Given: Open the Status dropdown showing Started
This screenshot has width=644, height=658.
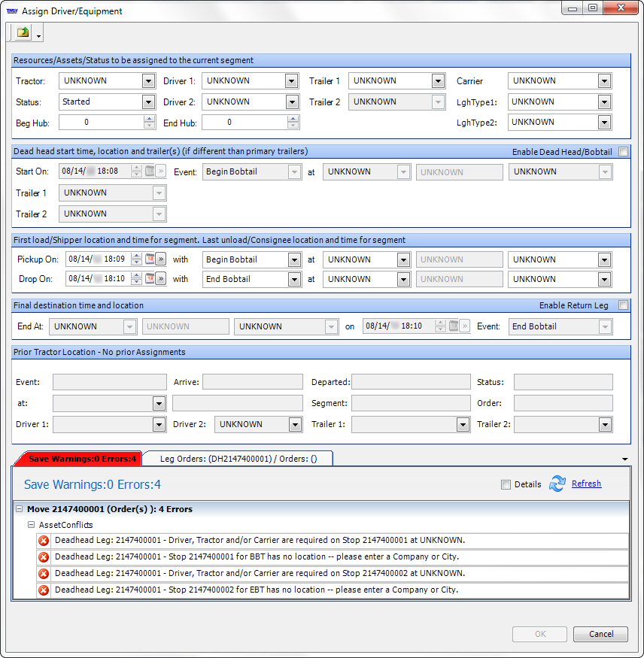Looking at the screenshot, I should (x=148, y=102).
